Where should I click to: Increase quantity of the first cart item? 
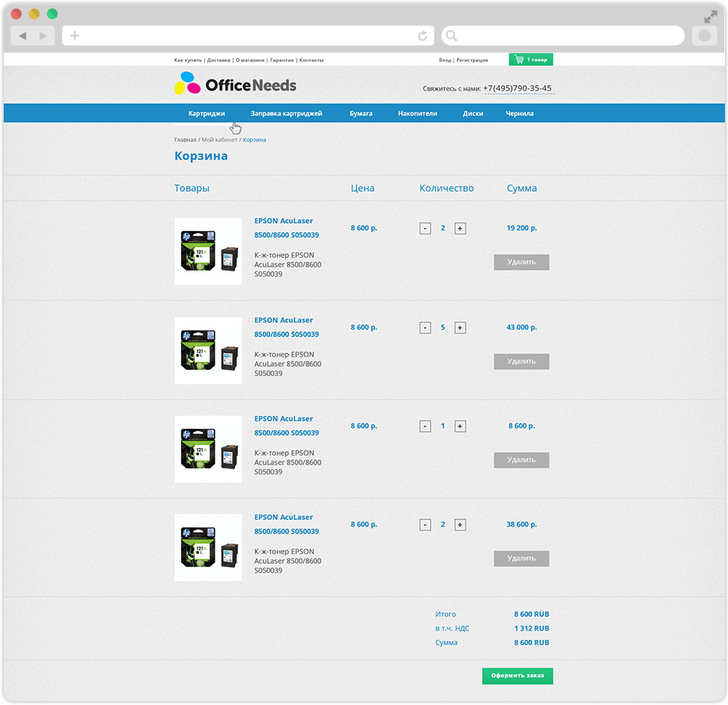(460, 228)
